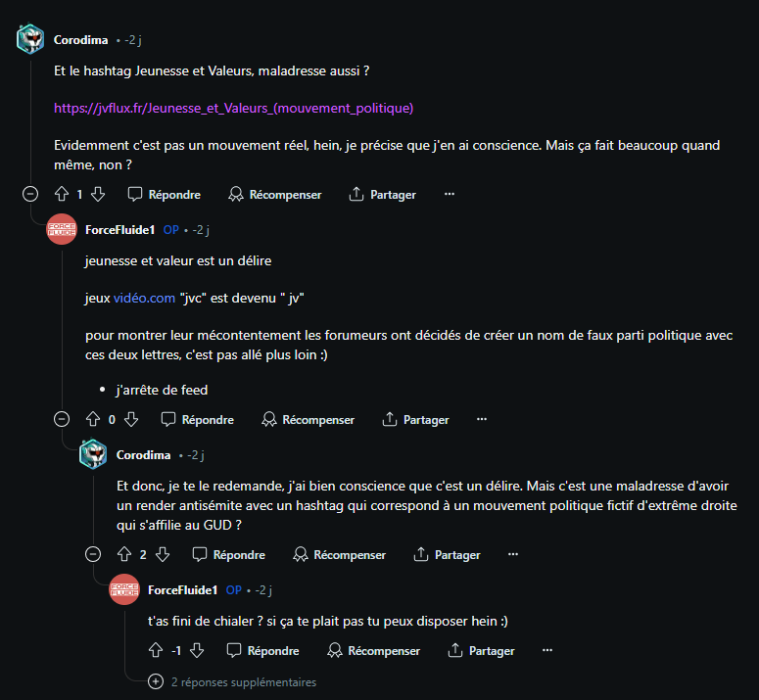Open ForceFluide1's username on the last comment
The width and height of the screenshot is (759, 700).
click(184, 590)
